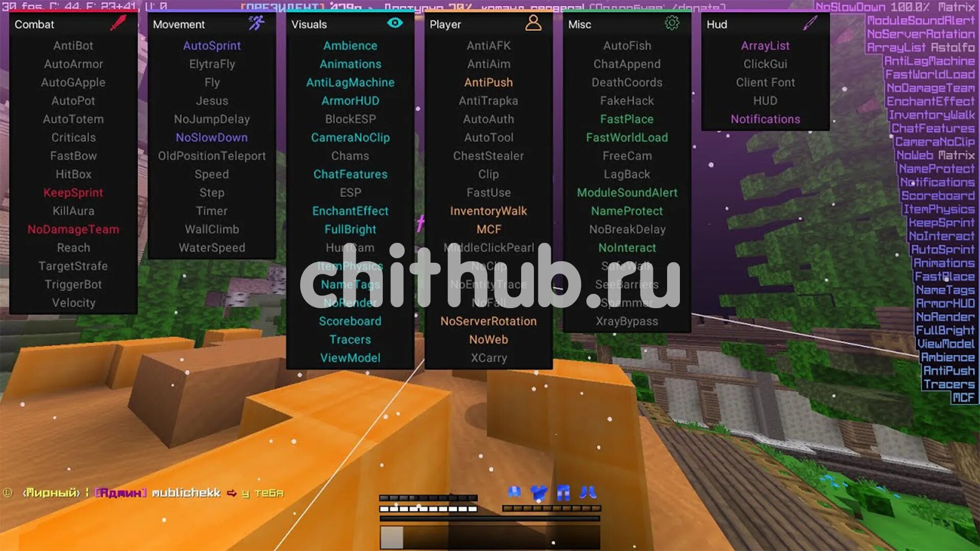Toggle FastPlace in Misc menu
Viewport: 980px width, 551px height.
pyautogui.click(x=626, y=119)
